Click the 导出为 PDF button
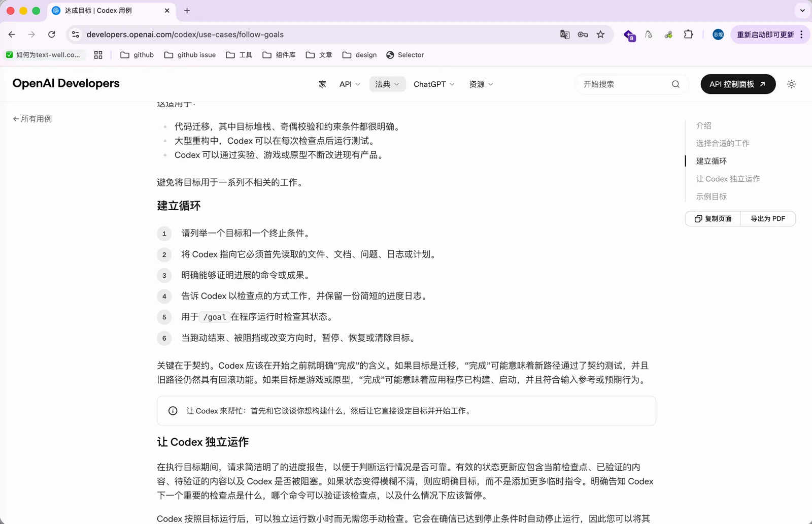Viewport: 812px width, 524px height. coord(768,219)
